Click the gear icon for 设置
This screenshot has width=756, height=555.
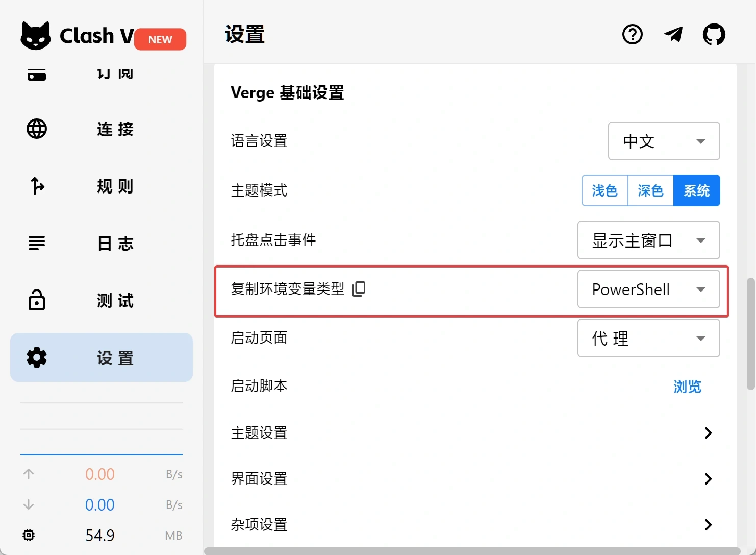[37, 357]
